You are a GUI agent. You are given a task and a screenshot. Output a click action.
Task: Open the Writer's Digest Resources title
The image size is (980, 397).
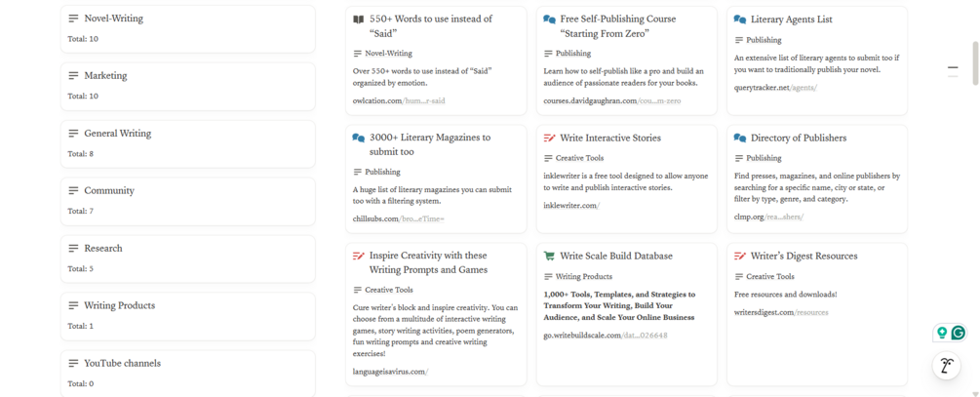(804, 256)
